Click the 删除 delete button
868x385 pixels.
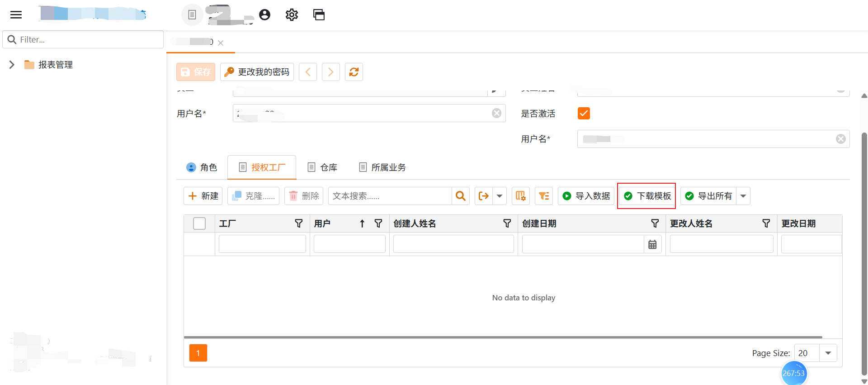[x=304, y=196]
